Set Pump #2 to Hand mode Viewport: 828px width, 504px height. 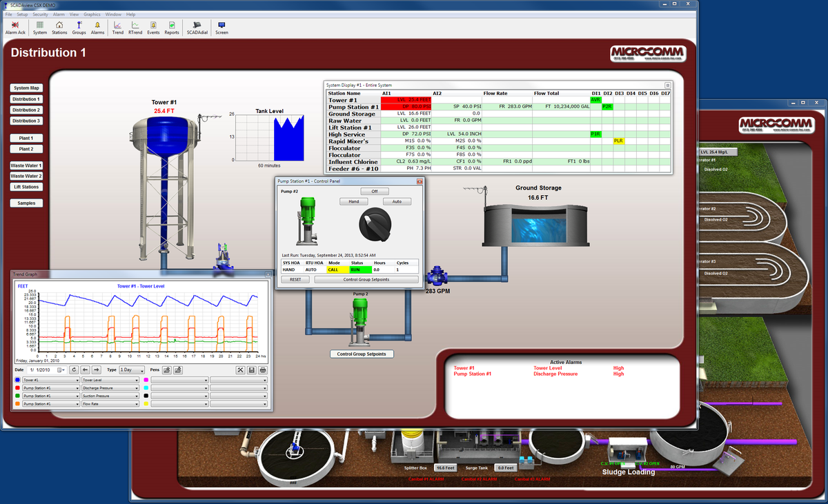(353, 201)
